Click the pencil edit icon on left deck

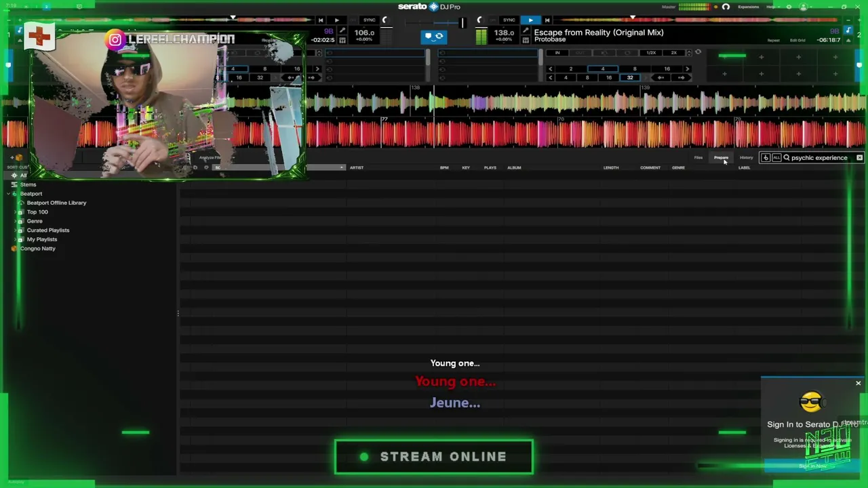point(342,31)
